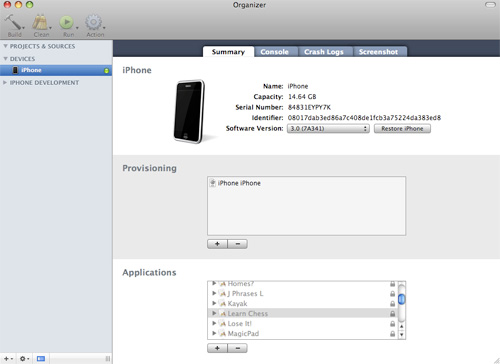Click the green device status indicator

106,70
